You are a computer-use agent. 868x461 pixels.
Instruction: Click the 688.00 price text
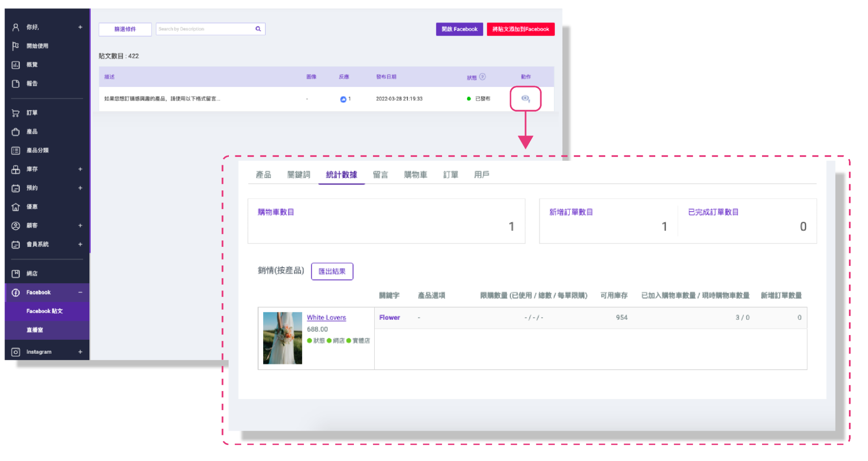[317, 329]
